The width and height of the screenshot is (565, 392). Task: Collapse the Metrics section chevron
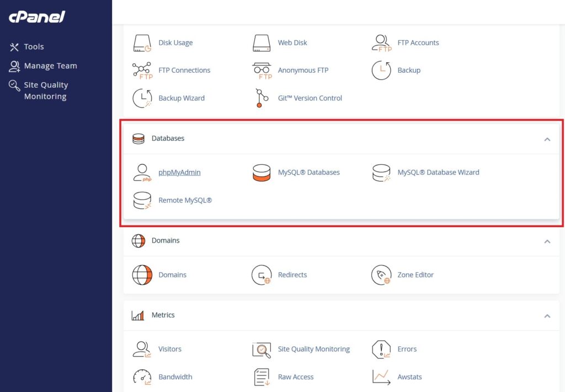(x=547, y=316)
